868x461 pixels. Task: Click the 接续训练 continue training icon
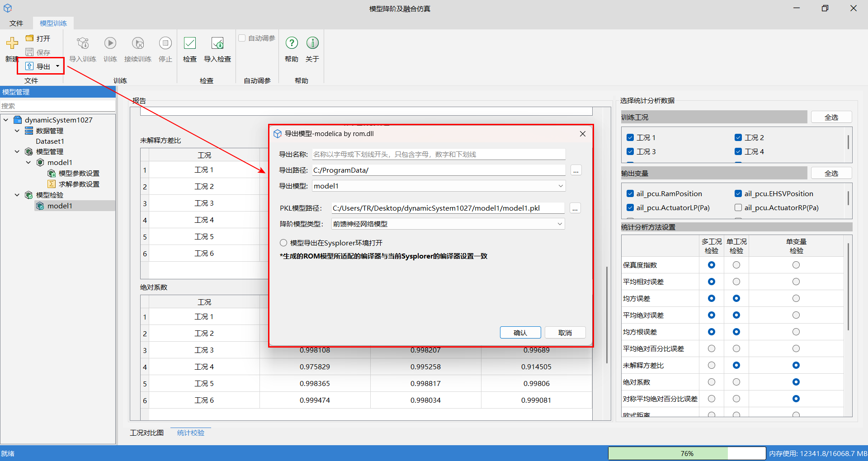coord(138,43)
